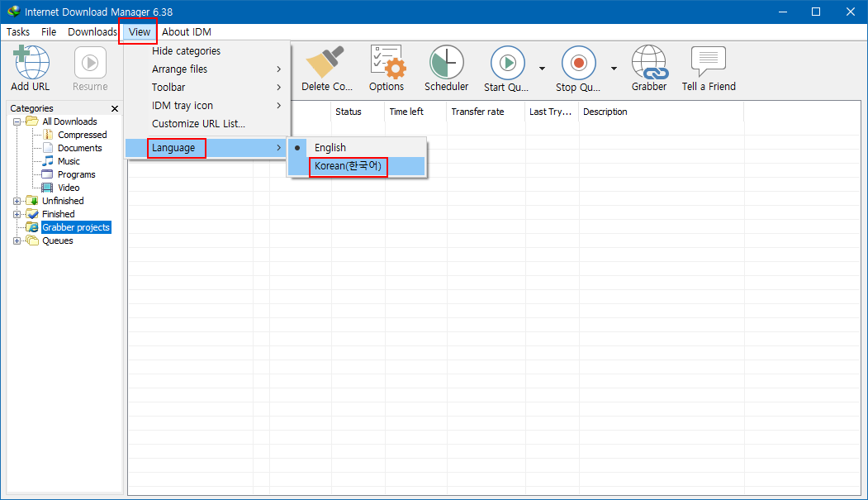Select Korean(한국어) language option
The width and height of the screenshot is (868, 500).
[357, 166]
